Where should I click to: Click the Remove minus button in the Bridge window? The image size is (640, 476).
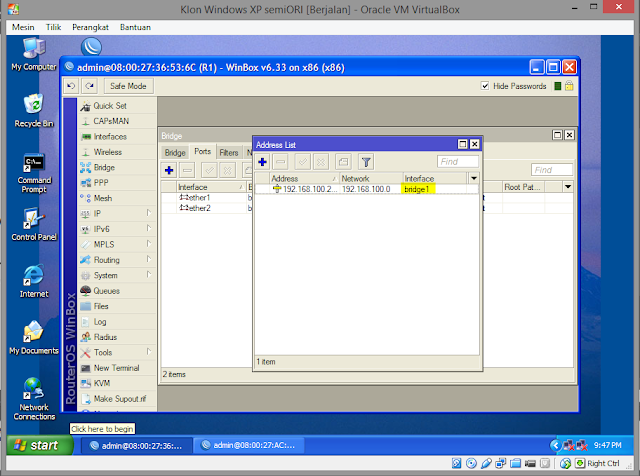[x=187, y=170]
